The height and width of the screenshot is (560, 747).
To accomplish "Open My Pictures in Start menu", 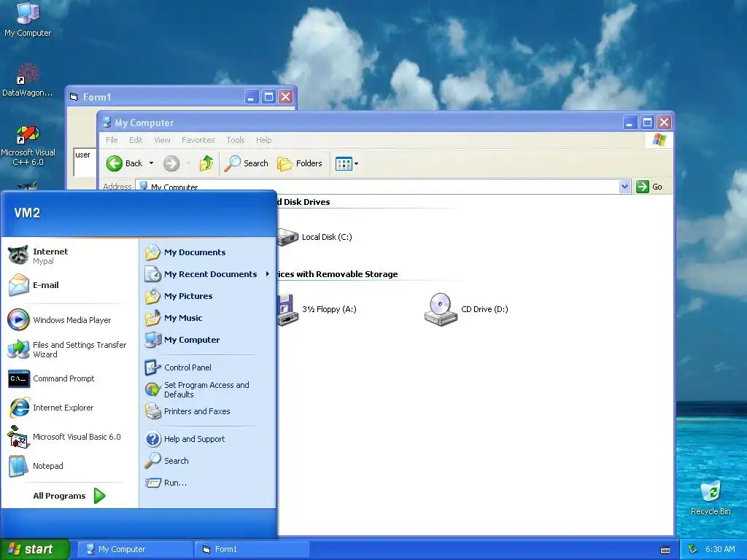I will pos(207,296).
